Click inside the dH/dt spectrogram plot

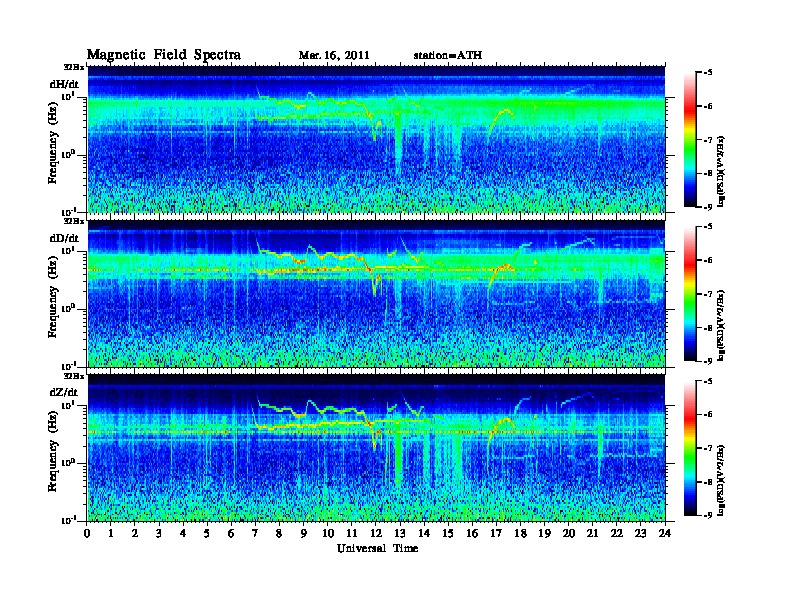click(x=376, y=139)
